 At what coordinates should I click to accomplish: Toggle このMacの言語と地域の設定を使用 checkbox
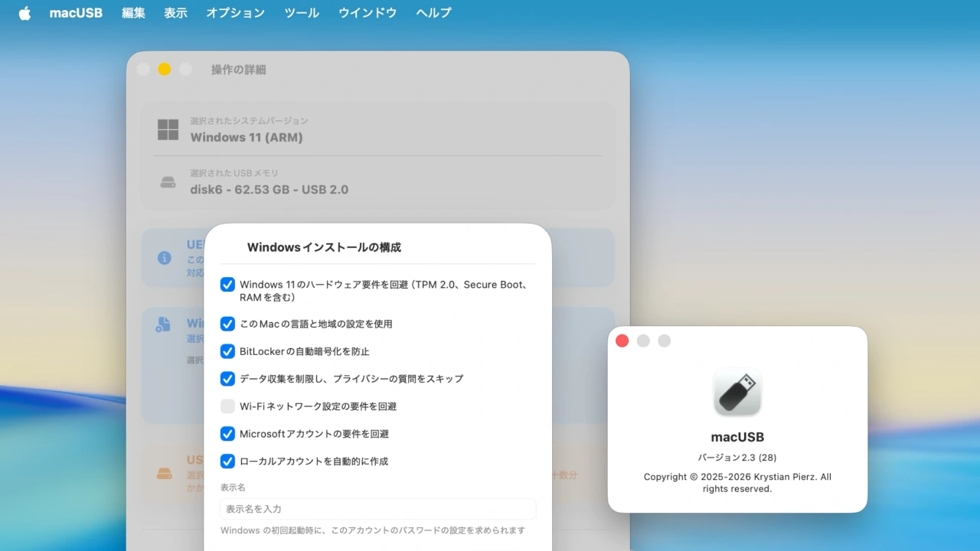(x=227, y=324)
